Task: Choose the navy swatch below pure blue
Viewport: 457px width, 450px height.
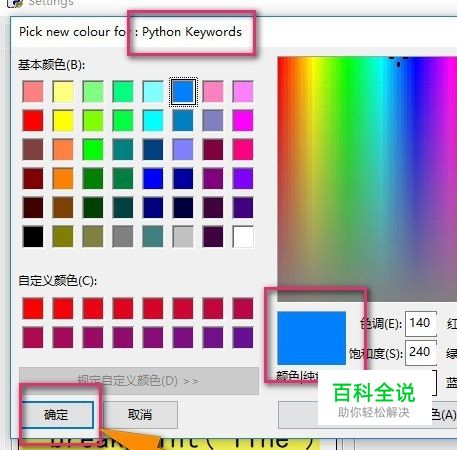Action: pos(153,207)
